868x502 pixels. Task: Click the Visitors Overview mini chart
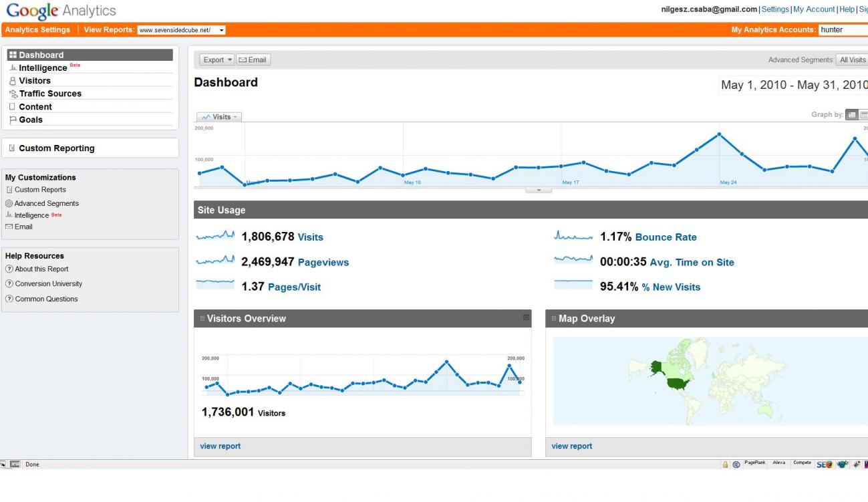point(363,376)
